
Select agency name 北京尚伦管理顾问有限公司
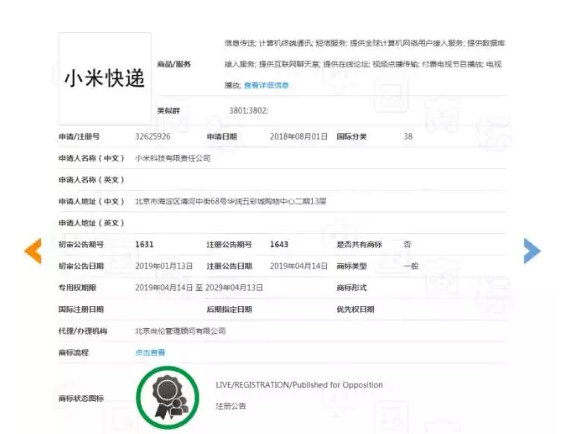(x=180, y=331)
